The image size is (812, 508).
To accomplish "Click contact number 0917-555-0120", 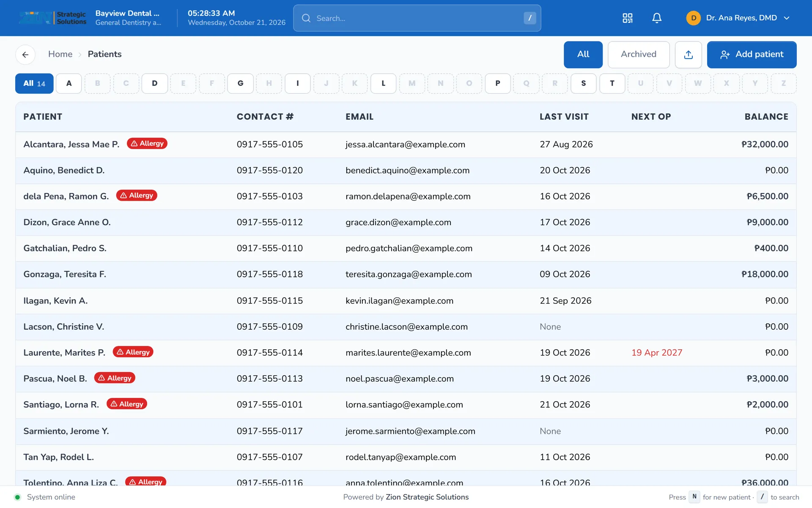I will (269, 170).
